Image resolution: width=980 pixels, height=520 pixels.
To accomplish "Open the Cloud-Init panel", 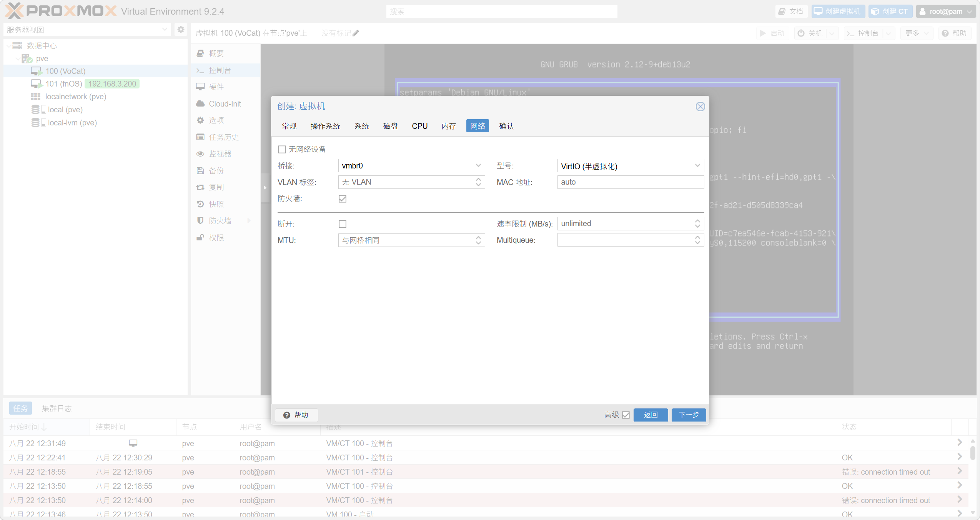I will [226, 104].
